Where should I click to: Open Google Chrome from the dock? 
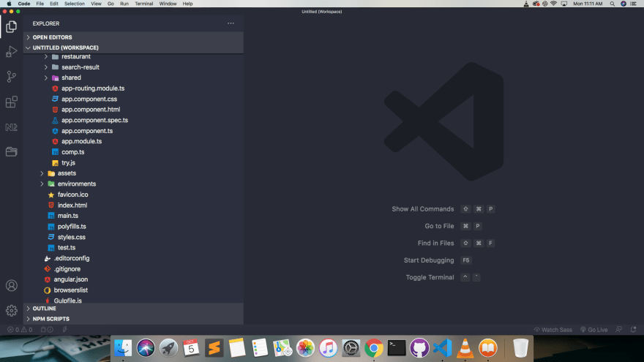tap(374, 348)
